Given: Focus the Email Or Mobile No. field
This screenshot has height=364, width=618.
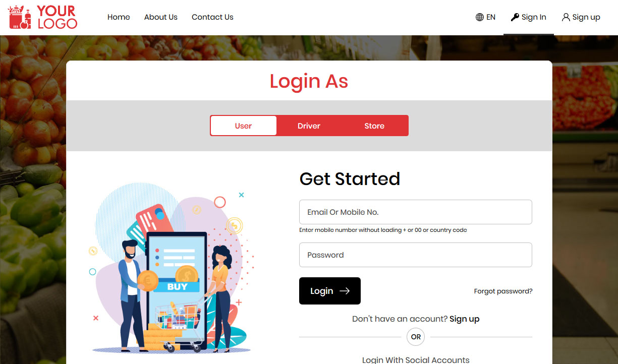Looking at the screenshot, I should [416, 212].
